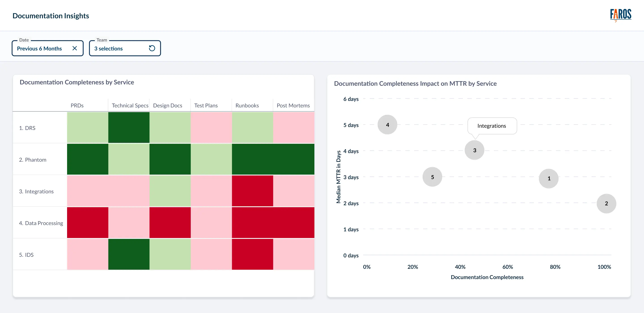Viewport: 644px width, 313px height.
Task: Click scatter bubble number 2
Action: pyautogui.click(x=606, y=203)
